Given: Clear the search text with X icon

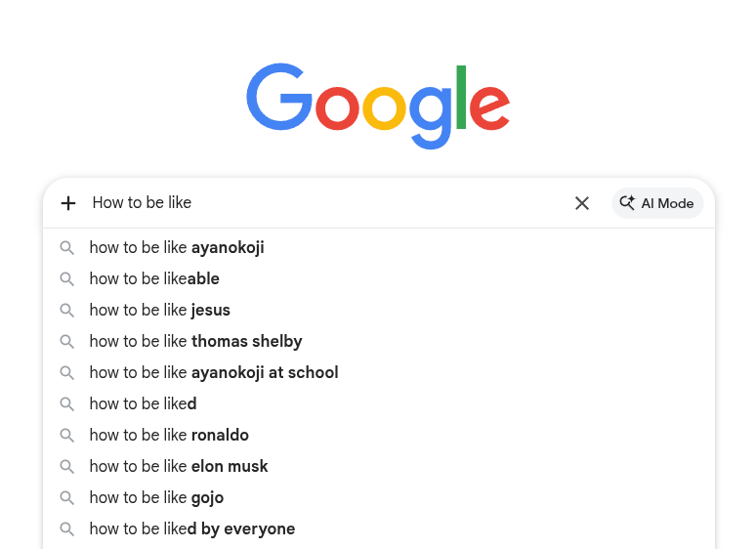Looking at the screenshot, I should click(582, 203).
